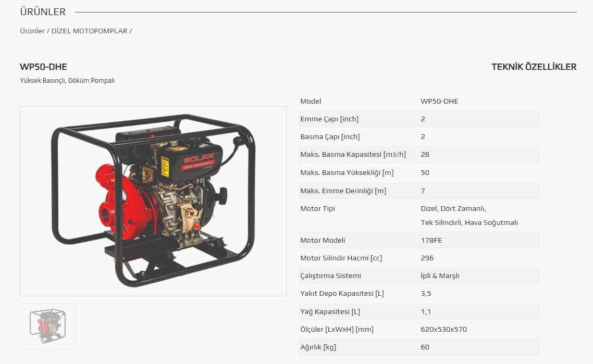Viewport: 593px width, 364px height.
Task: Click the value 28 in the specifications table
Action: coord(425,155)
